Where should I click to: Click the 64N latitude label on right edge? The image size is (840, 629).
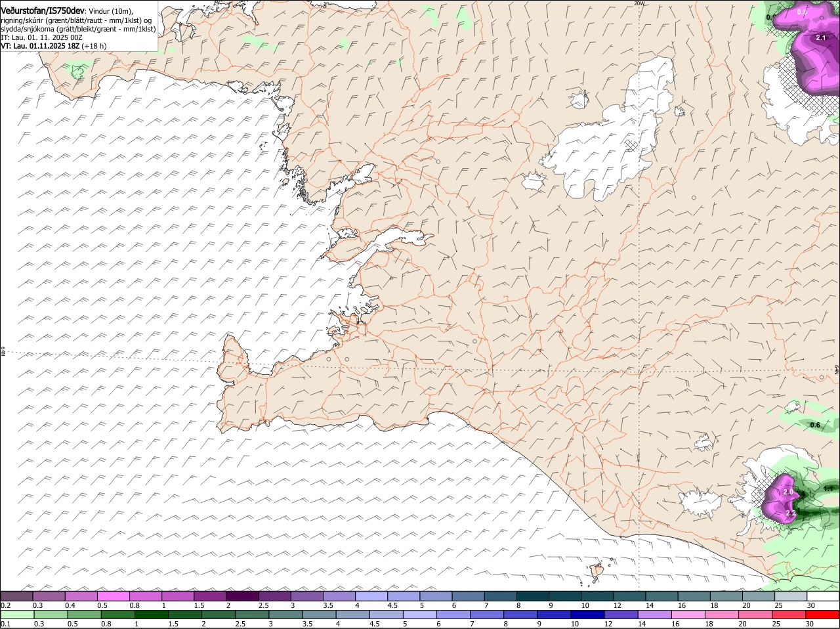(837, 369)
